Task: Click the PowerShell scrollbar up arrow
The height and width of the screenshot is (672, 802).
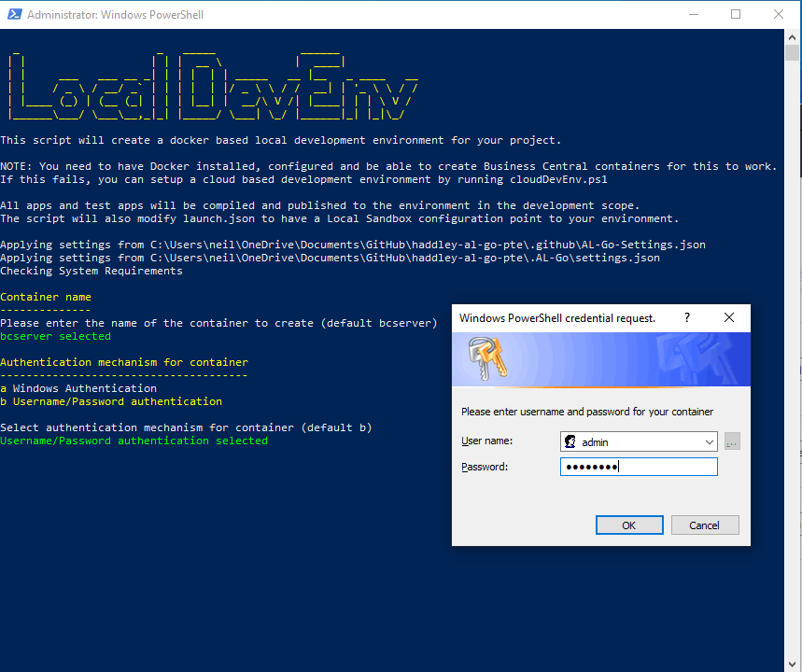Action: click(793, 36)
